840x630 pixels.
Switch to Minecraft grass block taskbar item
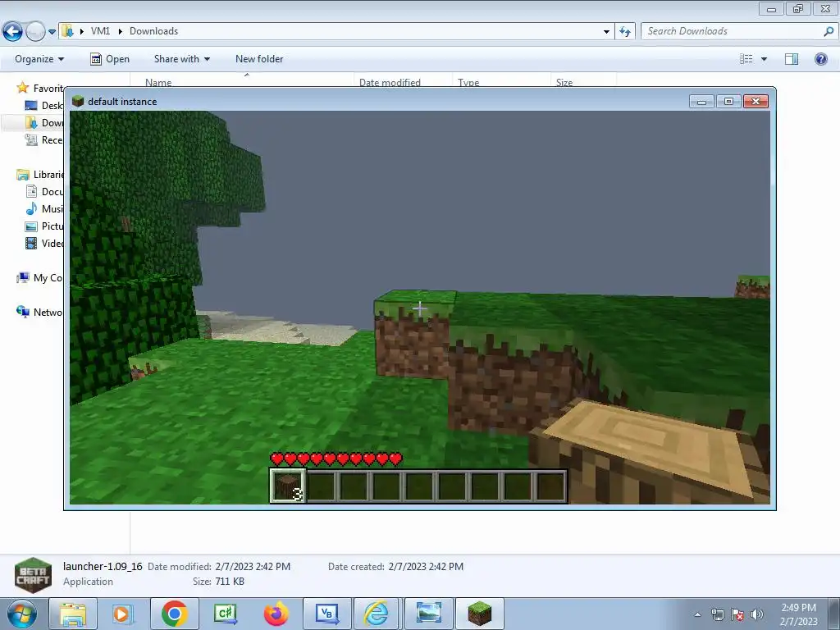coord(479,614)
